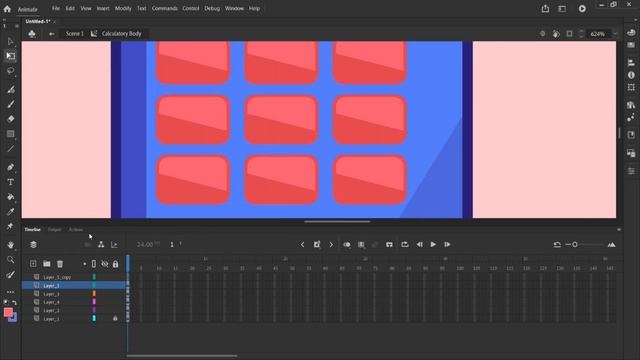This screenshot has height=360, width=640.
Task: Jump to previous keyframe arrow
Action: coord(302,244)
